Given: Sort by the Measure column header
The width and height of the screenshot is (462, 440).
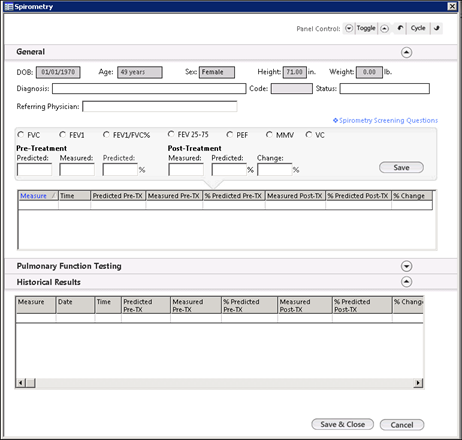Looking at the screenshot, I should [38, 196].
